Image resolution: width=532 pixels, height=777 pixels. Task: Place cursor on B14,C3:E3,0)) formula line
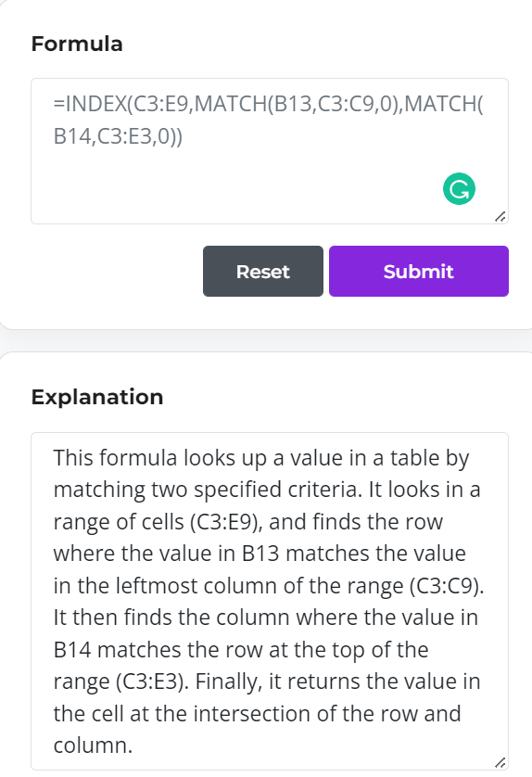pyautogui.click(x=118, y=136)
